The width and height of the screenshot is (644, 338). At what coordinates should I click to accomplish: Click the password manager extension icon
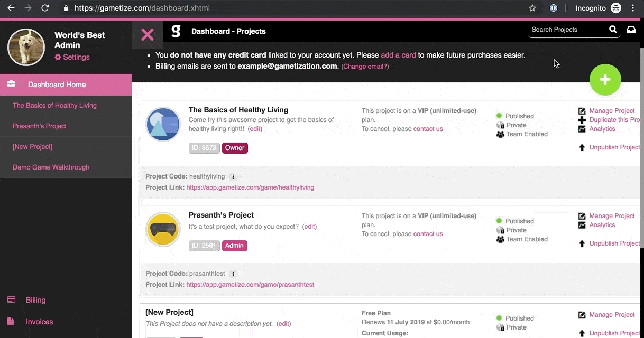[554, 8]
